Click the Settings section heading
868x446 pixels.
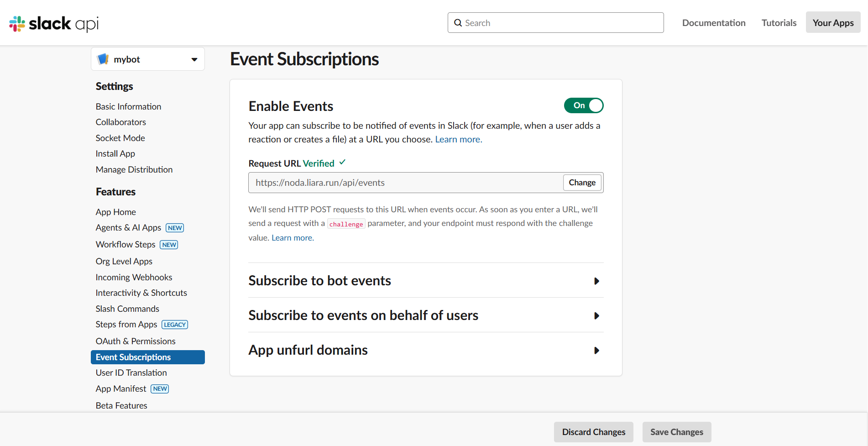click(114, 86)
